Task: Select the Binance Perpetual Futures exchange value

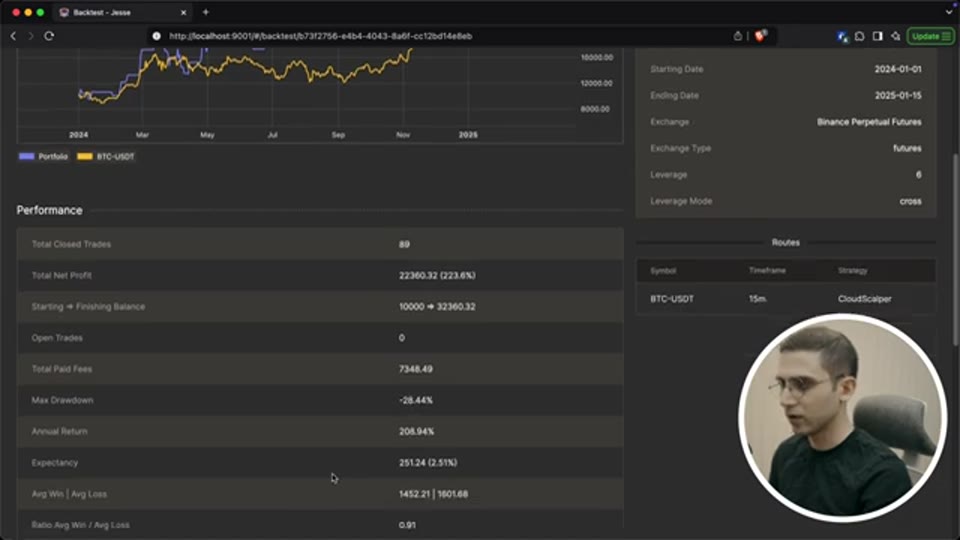Action: [869, 122]
